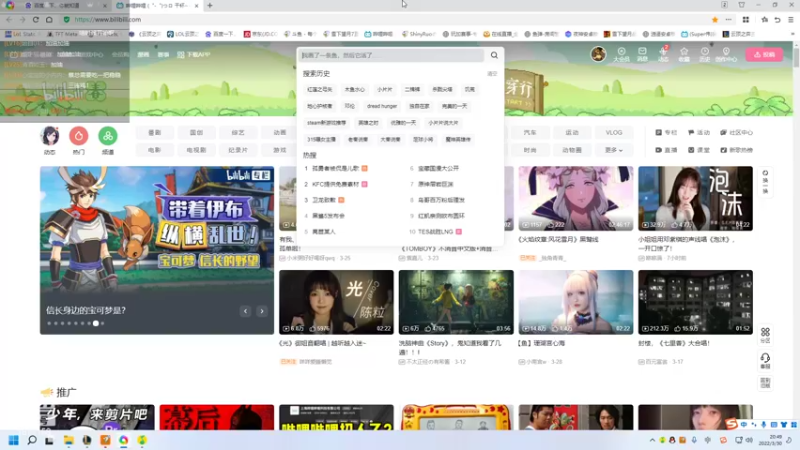Click the user avatar in the header
Viewport: 800px width, 450px height.
click(x=598, y=54)
